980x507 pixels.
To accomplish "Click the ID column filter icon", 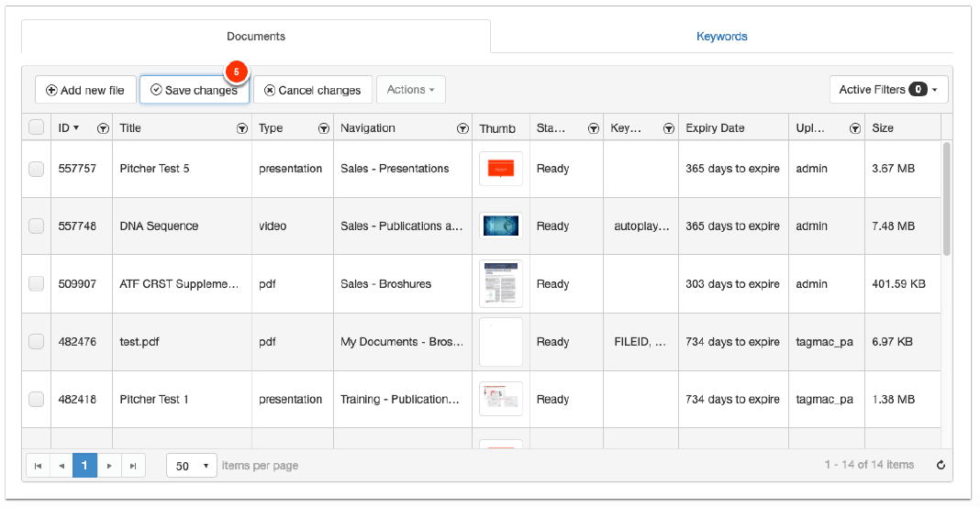I will [x=103, y=129].
